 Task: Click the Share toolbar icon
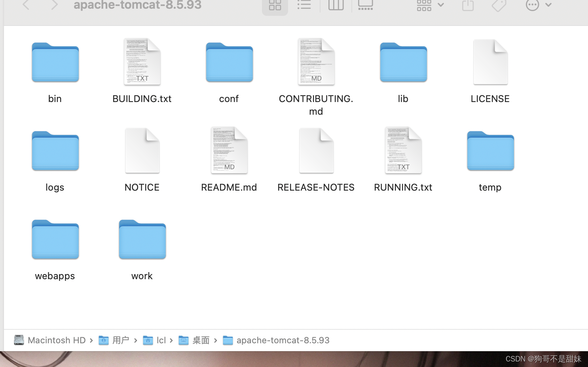(x=468, y=5)
